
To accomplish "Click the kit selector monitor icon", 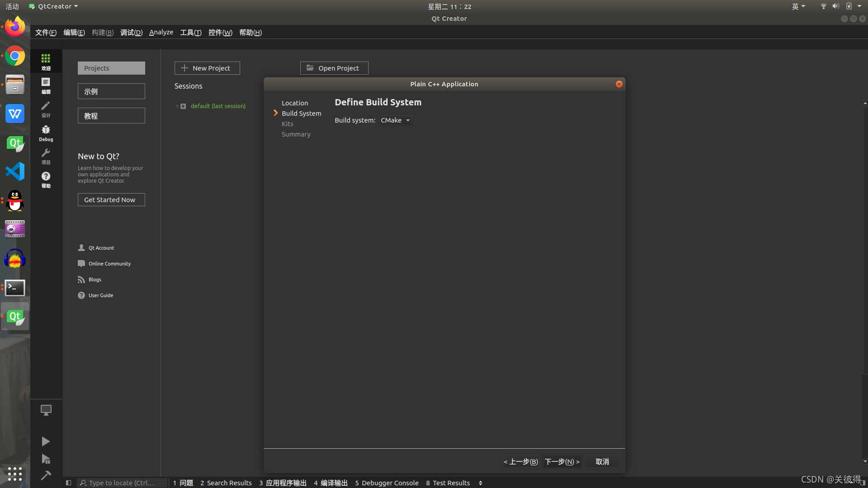I will pos(46,410).
